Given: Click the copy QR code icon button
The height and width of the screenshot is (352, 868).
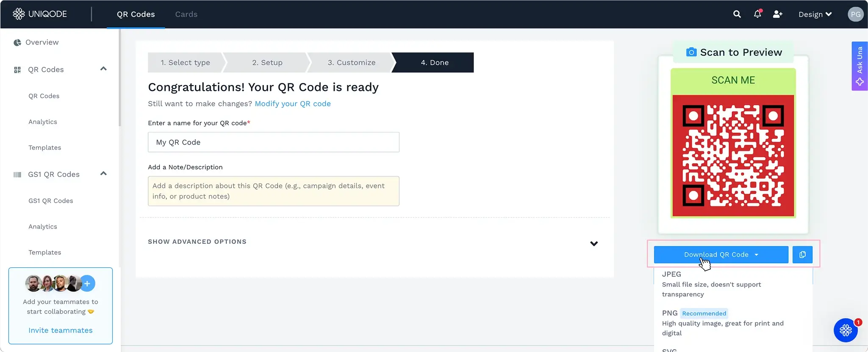Looking at the screenshot, I should (x=802, y=255).
